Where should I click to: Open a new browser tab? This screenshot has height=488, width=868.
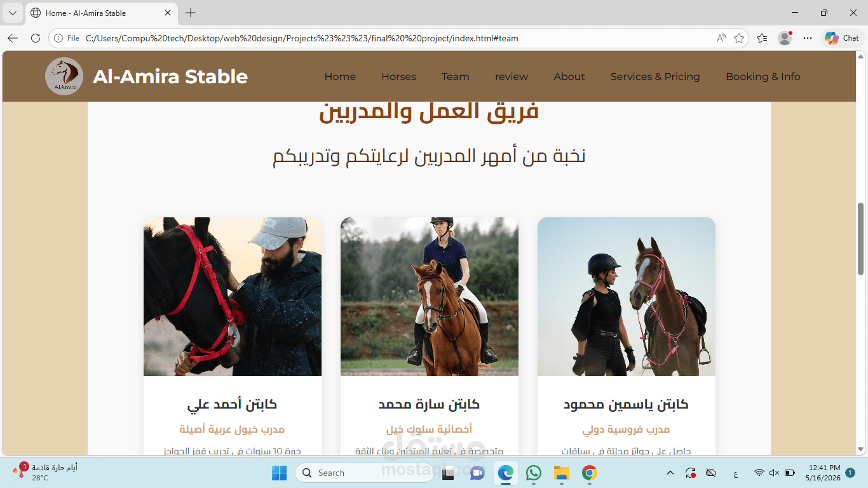tap(191, 13)
